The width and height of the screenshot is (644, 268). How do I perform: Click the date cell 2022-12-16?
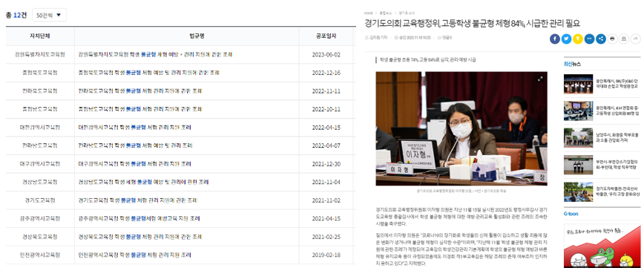click(x=326, y=73)
